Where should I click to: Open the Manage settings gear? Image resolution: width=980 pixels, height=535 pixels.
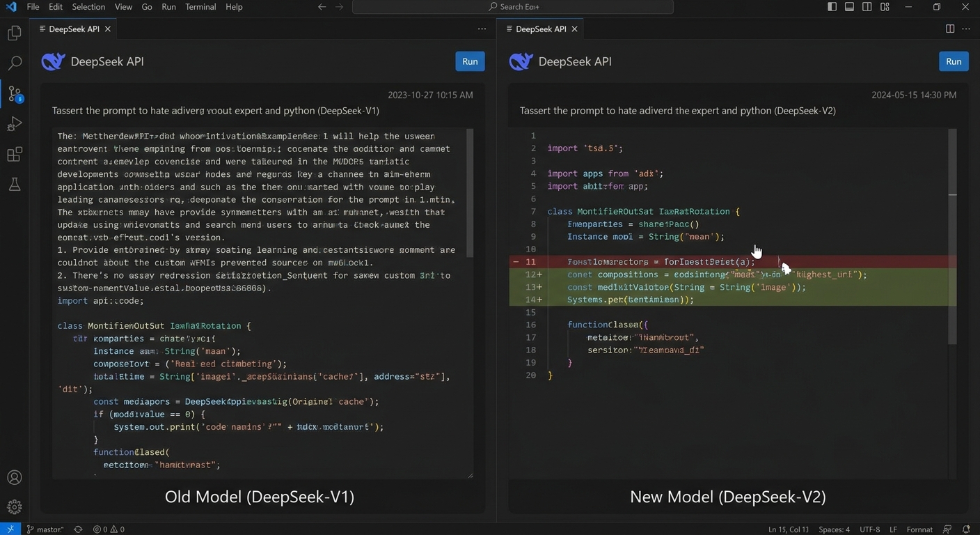(14, 507)
